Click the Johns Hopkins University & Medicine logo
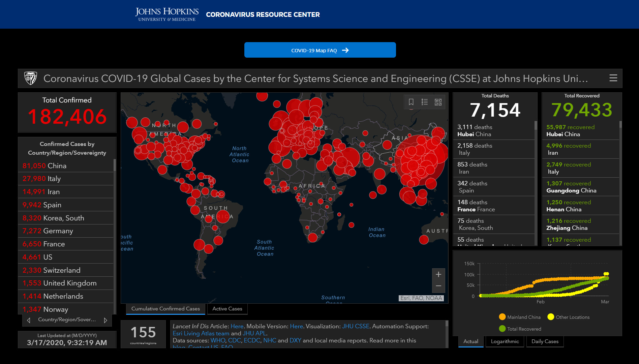 click(x=167, y=14)
